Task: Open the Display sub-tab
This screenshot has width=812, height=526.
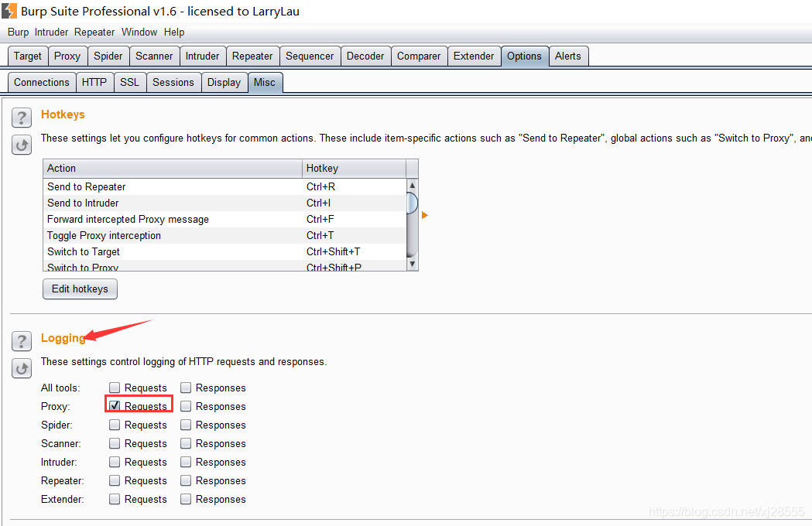Action: (224, 82)
